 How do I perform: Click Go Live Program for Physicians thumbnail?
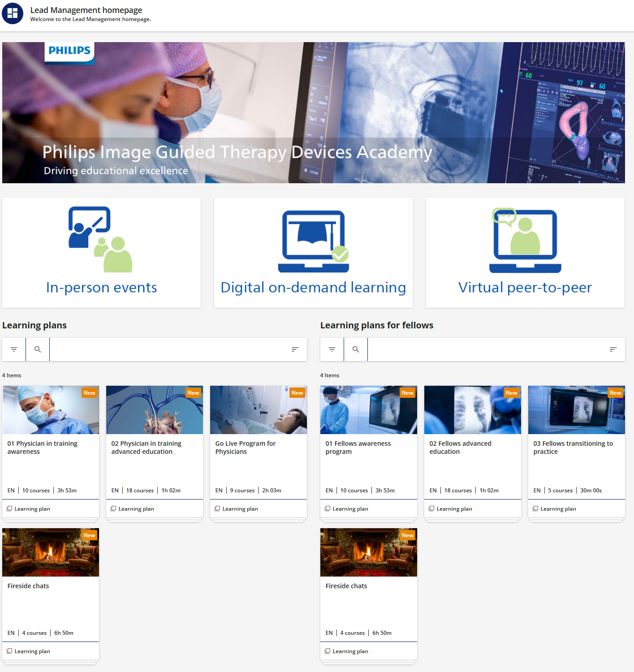pos(259,410)
